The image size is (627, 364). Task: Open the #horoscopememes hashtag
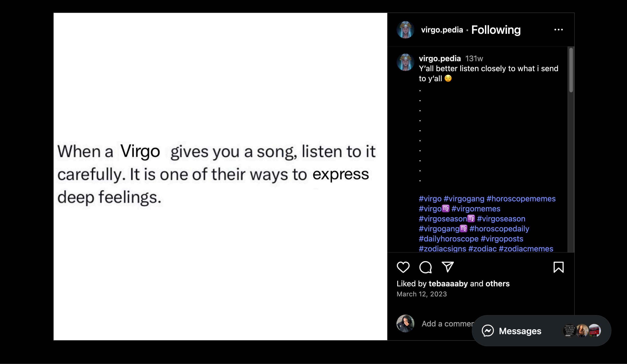coord(521,199)
